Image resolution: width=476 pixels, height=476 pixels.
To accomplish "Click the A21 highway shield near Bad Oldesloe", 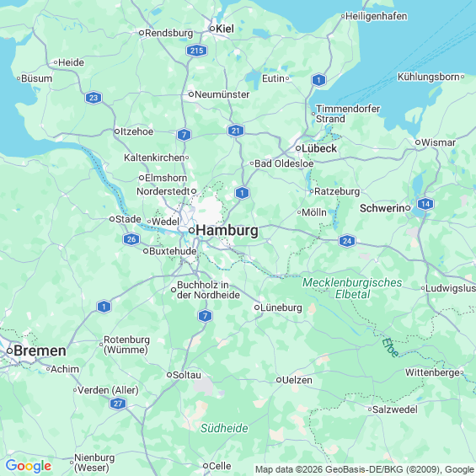I will click(x=236, y=131).
